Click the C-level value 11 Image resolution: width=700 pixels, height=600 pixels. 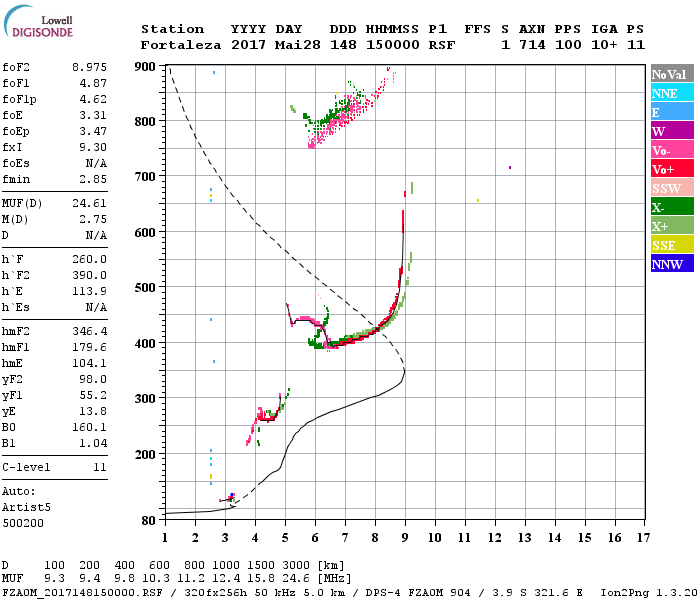pos(100,467)
